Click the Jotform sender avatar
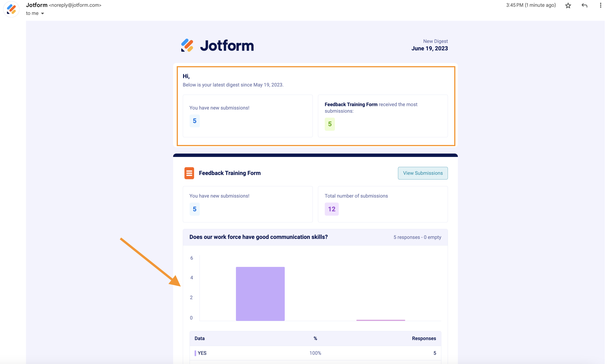This screenshot has height=364, width=607. [x=11, y=9]
